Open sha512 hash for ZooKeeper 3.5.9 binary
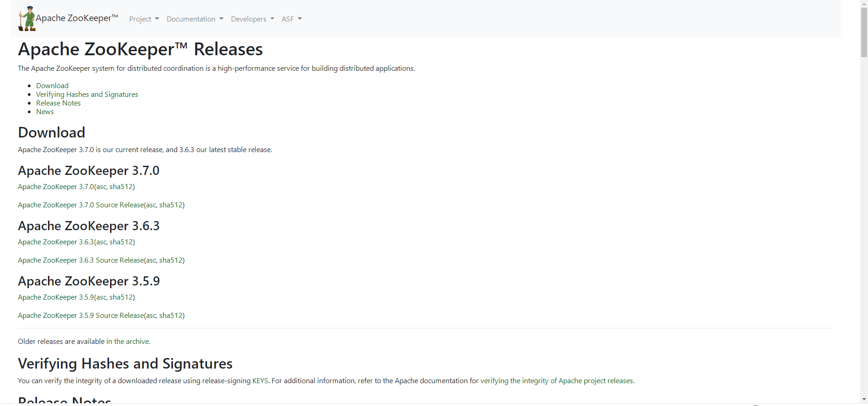868x406 pixels. (x=121, y=297)
